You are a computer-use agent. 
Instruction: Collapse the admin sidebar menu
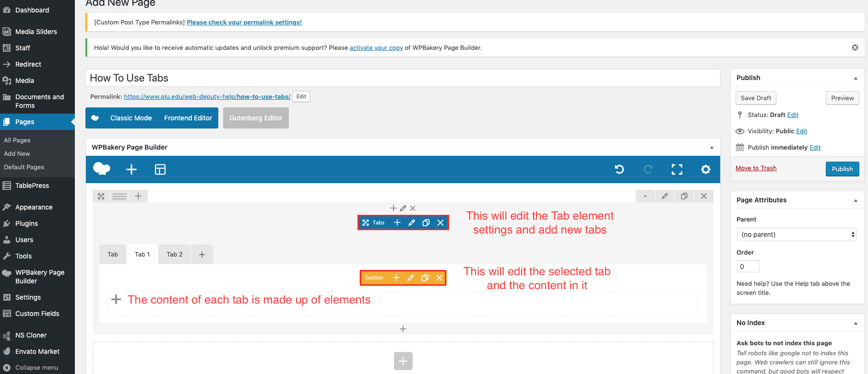pyautogui.click(x=37, y=367)
